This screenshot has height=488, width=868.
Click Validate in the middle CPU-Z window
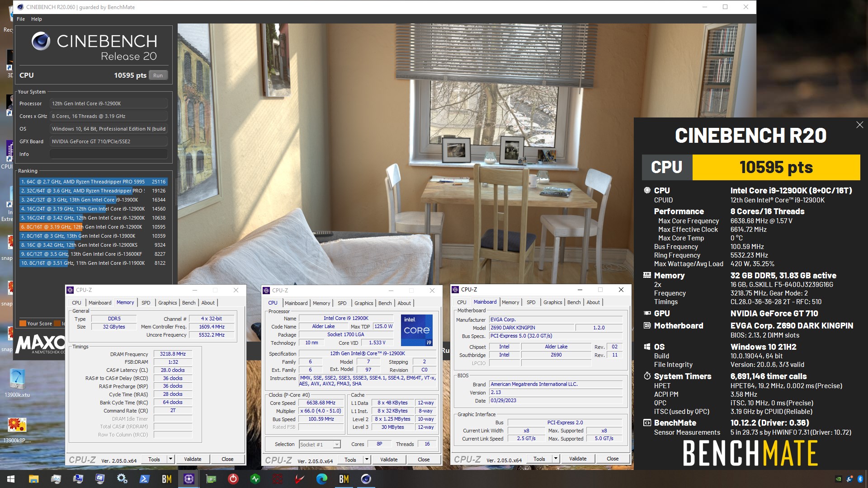coord(389,460)
